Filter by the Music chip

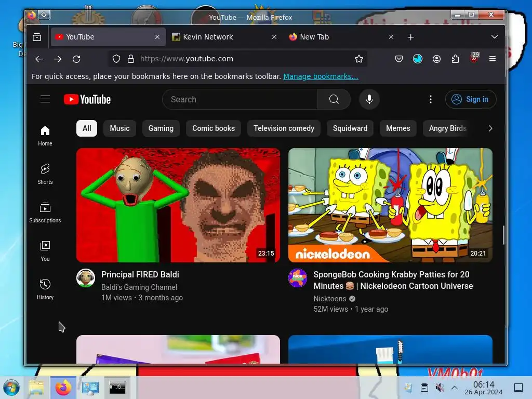point(120,128)
